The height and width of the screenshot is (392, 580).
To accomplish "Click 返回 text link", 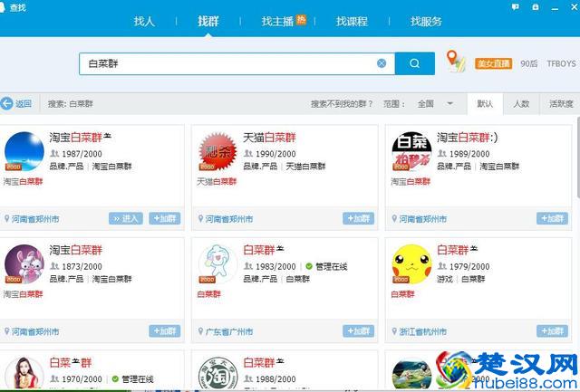I will [24, 104].
